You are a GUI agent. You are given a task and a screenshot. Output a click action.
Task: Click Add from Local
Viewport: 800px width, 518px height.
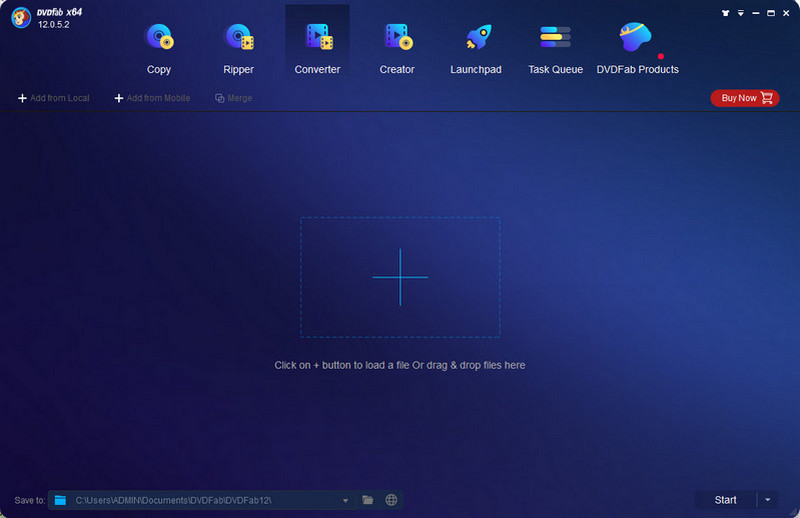pos(54,98)
